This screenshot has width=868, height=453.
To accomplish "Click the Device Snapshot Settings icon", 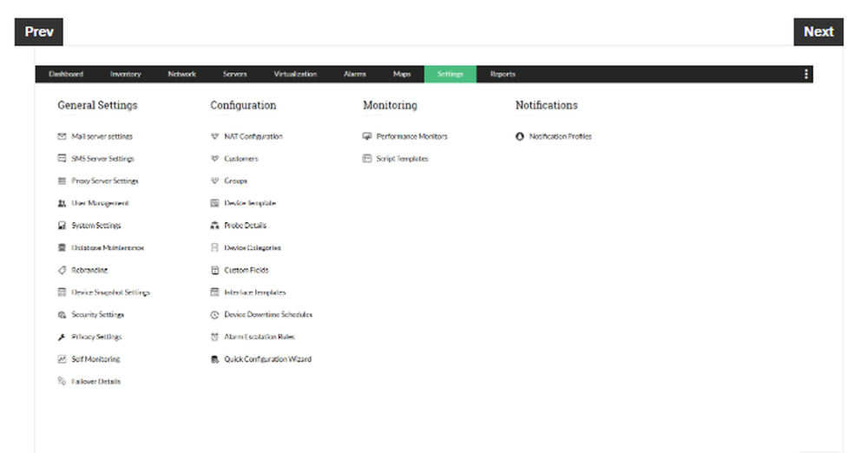I will click(x=62, y=292).
